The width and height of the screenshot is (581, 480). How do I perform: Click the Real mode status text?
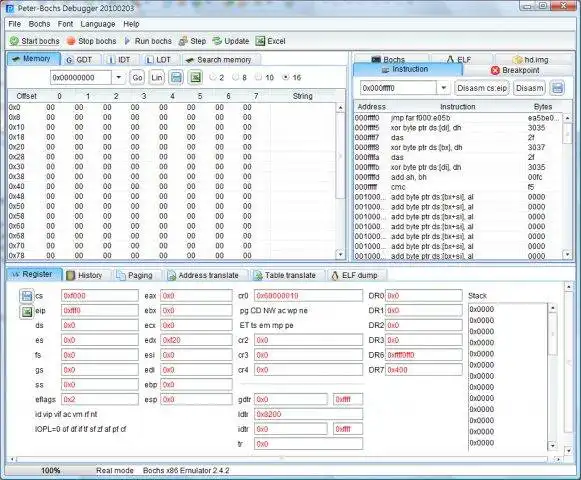point(115,470)
